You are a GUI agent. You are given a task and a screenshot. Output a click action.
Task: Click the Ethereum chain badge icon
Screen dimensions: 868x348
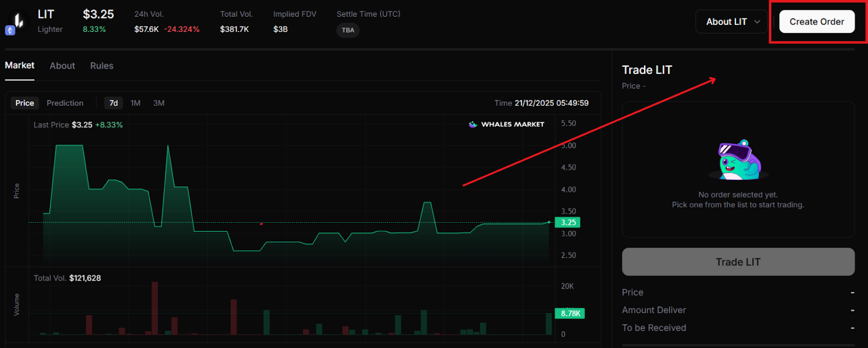point(10,31)
